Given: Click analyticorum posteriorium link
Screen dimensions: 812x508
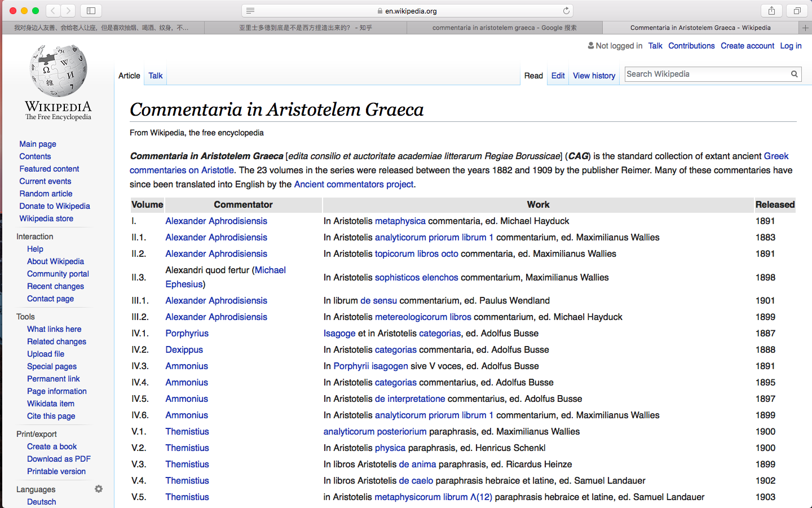Looking at the screenshot, I should [375, 431].
